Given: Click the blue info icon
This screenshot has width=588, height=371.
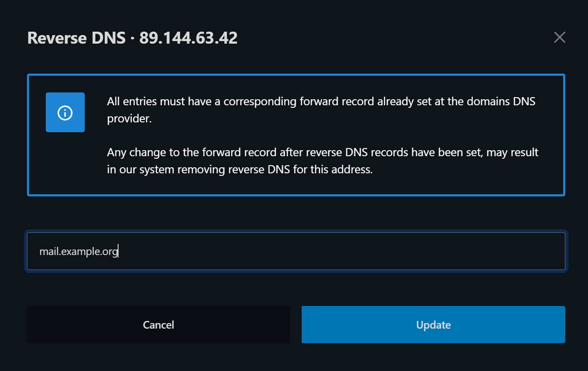Looking at the screenshot, I should (65, 113).
